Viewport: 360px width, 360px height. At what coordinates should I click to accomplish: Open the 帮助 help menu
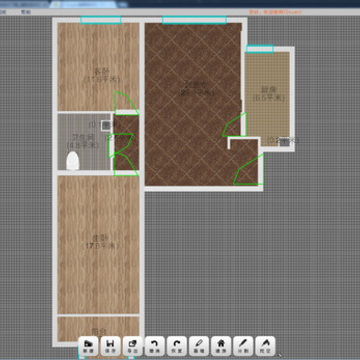pyautogui.click(x=26, y=12)
